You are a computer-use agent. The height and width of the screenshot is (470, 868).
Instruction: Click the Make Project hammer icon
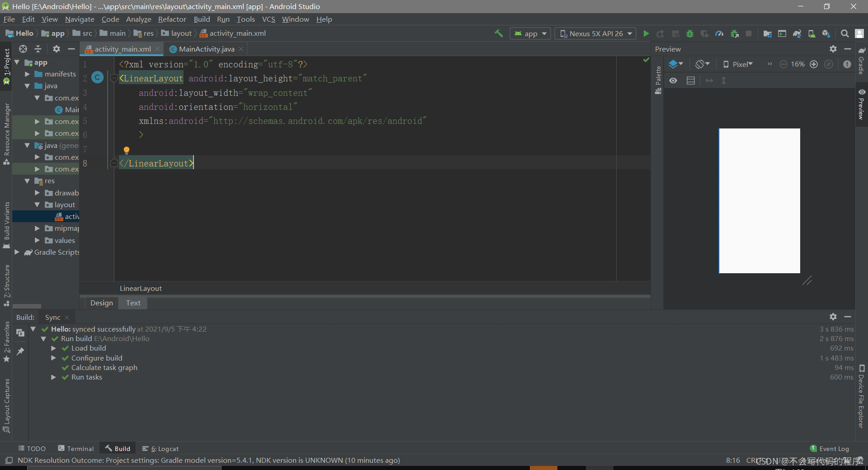point(499,33)
